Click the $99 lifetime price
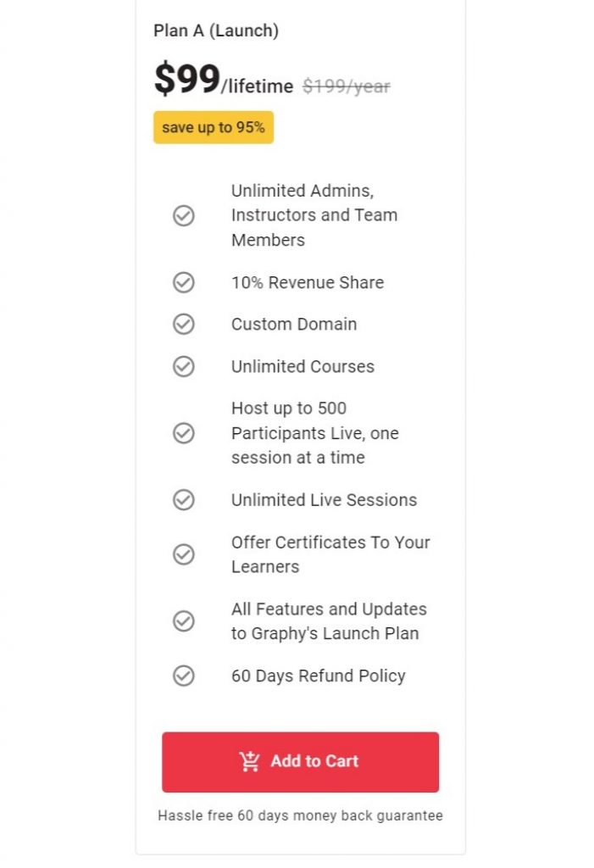This screenshot has width=594, height=868. click(224, 80)
